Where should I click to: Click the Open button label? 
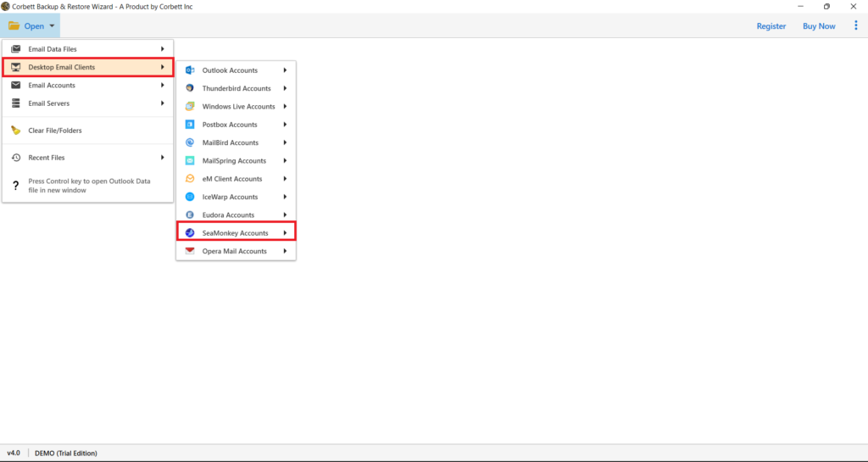[x=34, y=26]
